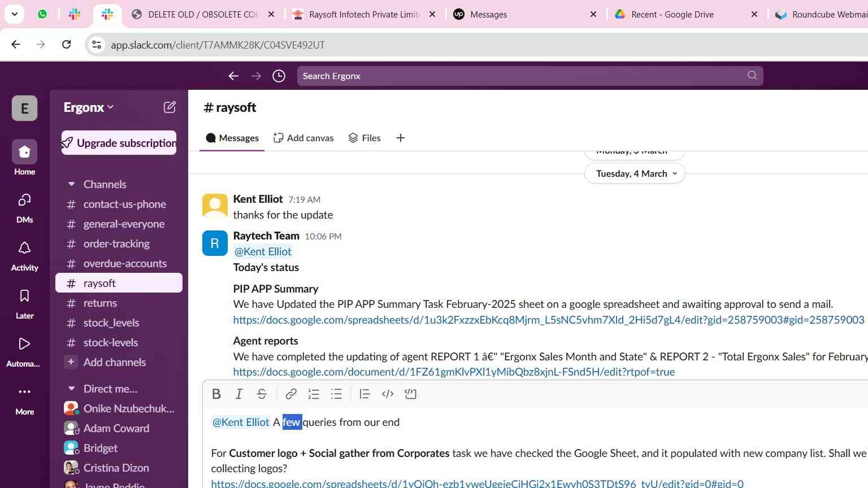The height and width of the screenshot is (488, 868).
Task: Open More options in sidebar
Action: point(25,400)
